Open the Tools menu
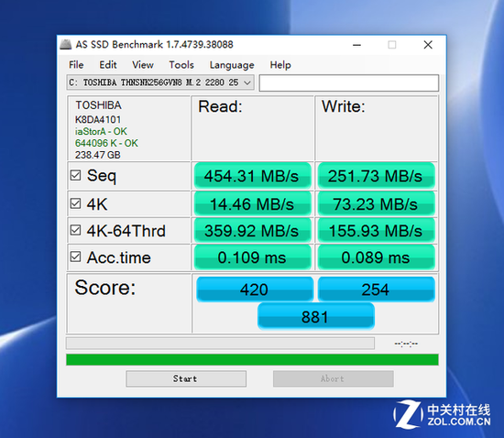 coord(181,65)
